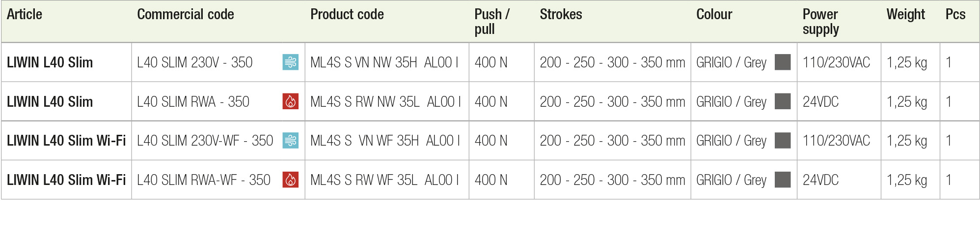Click the flame icon beside L40 SLIM RWA-WF - 350

(291, 180)
